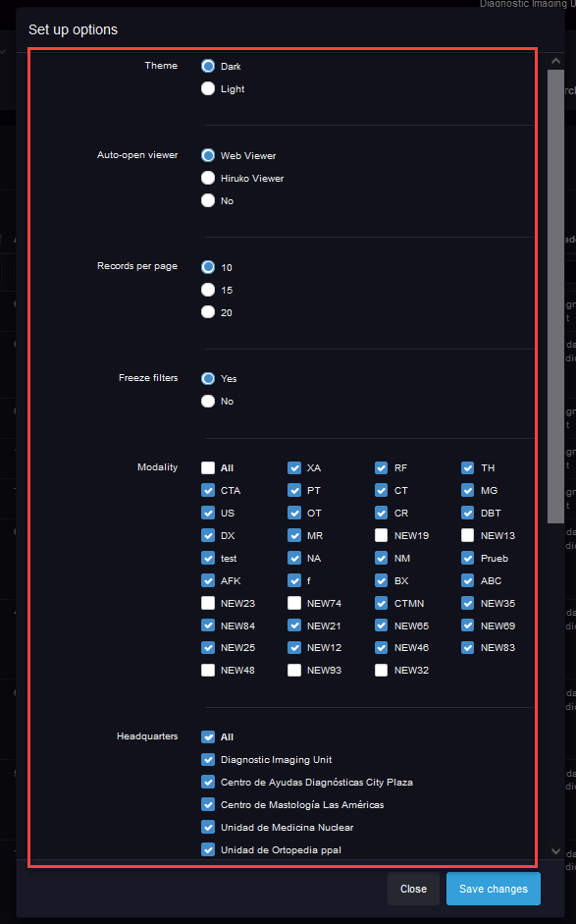This screenshot has height=924, width=576.
Task: Select 15 records per page
Action: 208,290
